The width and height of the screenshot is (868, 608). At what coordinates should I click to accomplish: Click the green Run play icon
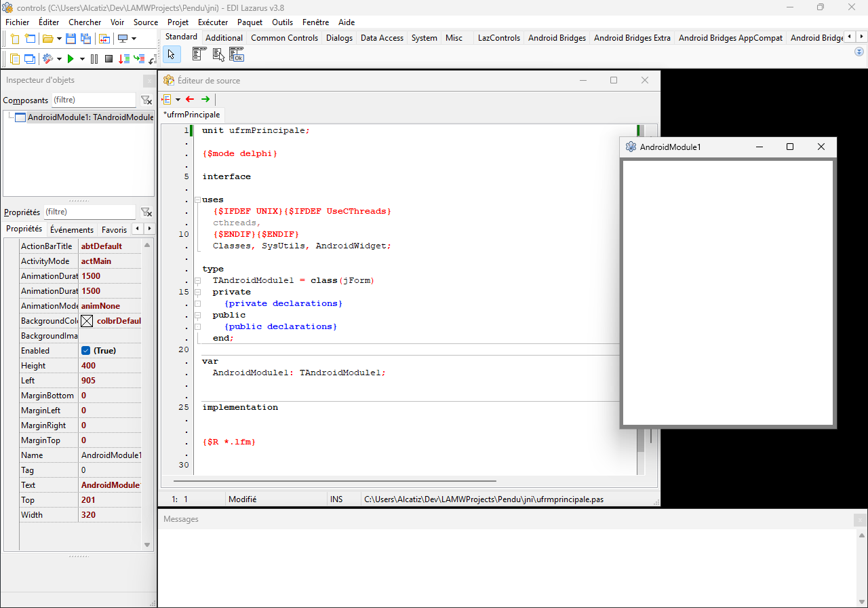pos(71,59)
